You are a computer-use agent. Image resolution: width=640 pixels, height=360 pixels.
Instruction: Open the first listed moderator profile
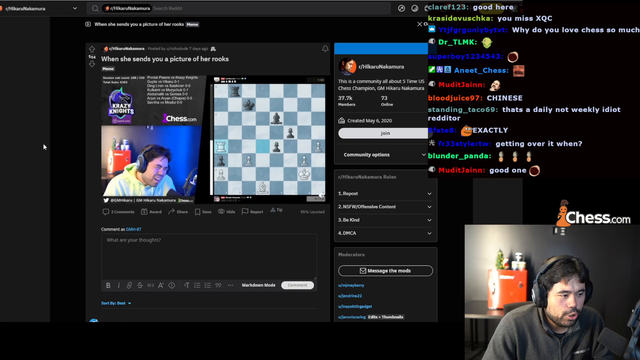click(x=351, y=285)
